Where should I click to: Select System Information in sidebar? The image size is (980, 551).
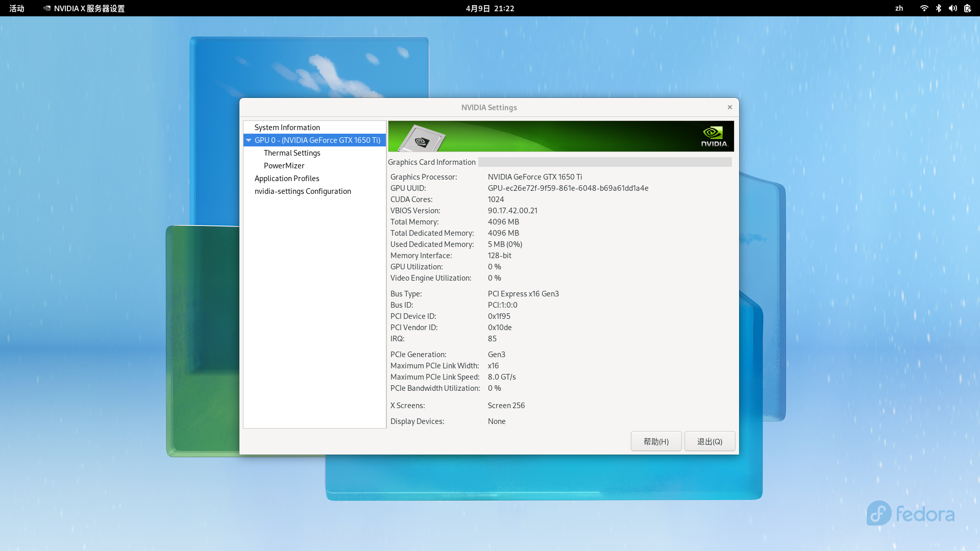coord(287,128)
